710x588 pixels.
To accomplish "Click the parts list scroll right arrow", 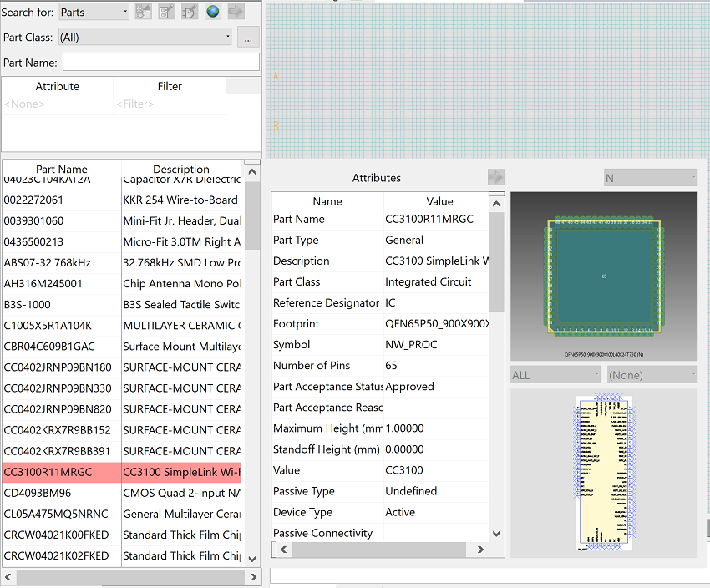I will tap(253, 577).
